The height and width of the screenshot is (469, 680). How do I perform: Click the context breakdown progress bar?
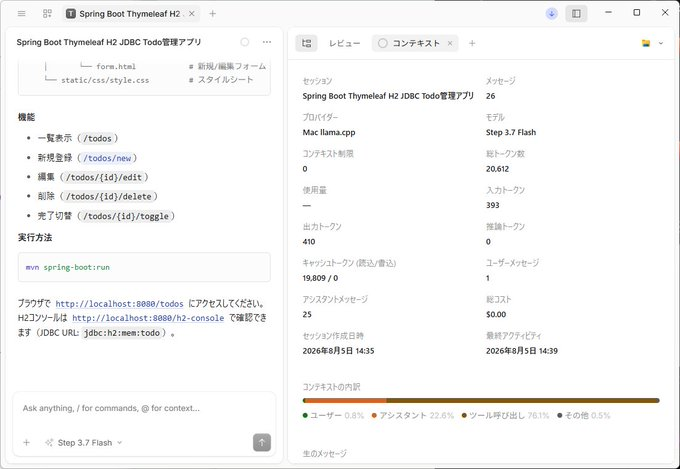(x=481, y=400)
